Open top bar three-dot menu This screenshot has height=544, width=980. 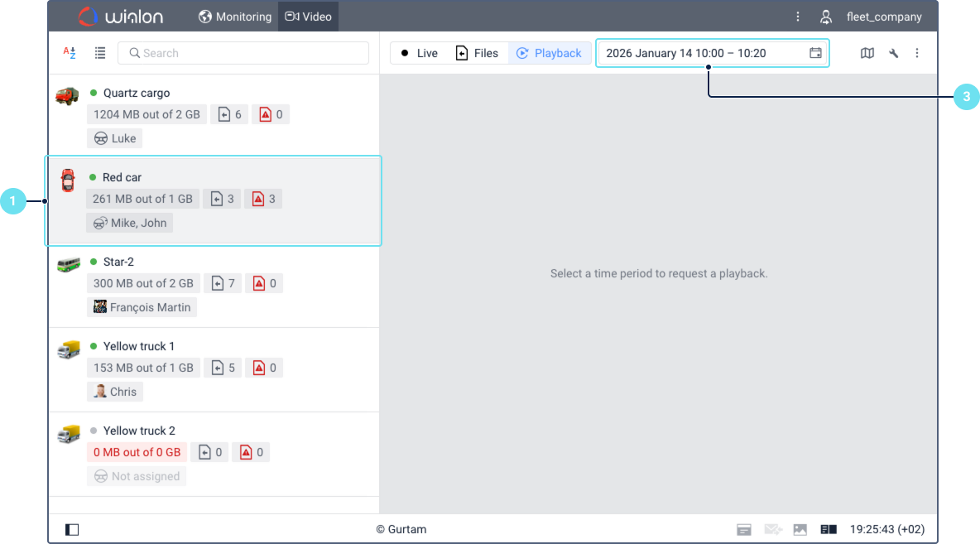tap(797, 17)
